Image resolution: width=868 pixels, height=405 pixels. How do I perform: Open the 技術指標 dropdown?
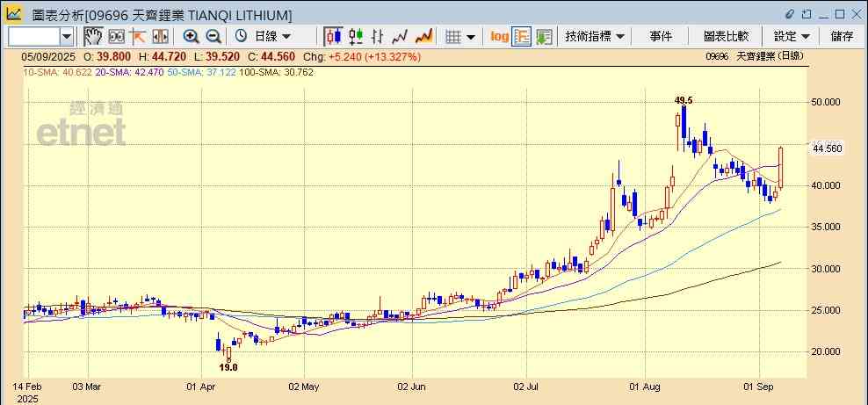[x=594, y=37]
